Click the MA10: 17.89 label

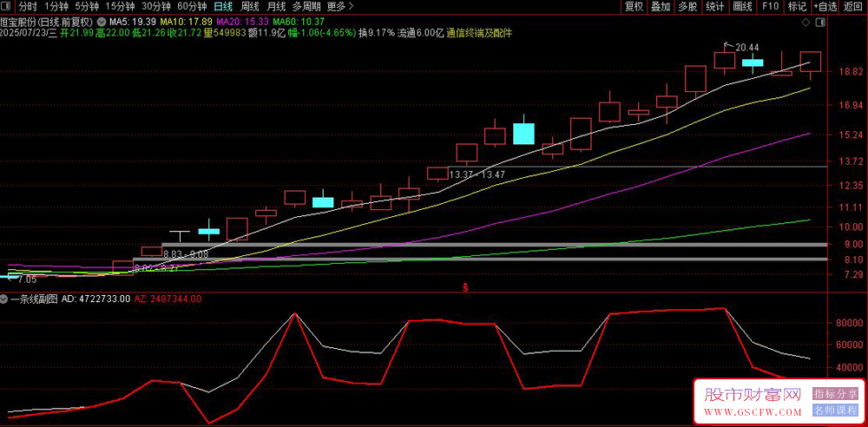184,22
